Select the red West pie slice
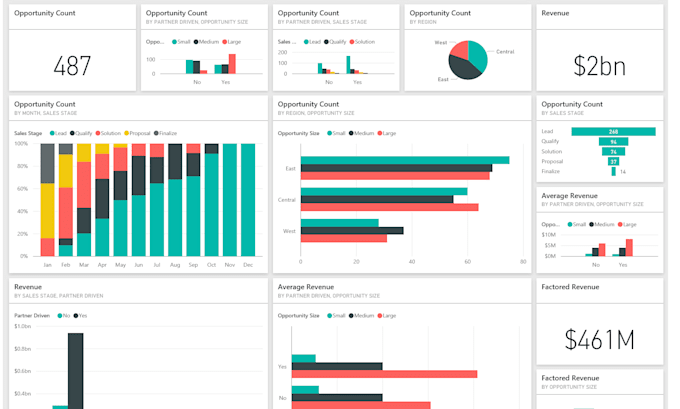 click(x=460, y=49)
